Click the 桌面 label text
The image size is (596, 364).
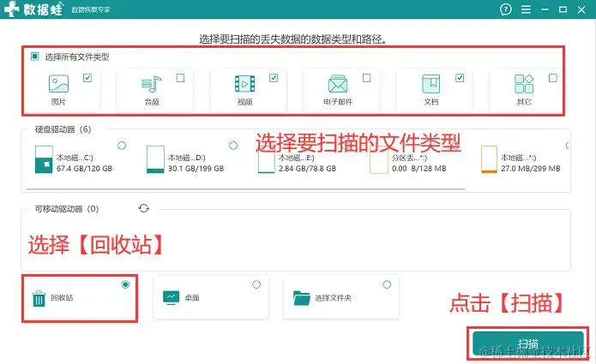192,298
